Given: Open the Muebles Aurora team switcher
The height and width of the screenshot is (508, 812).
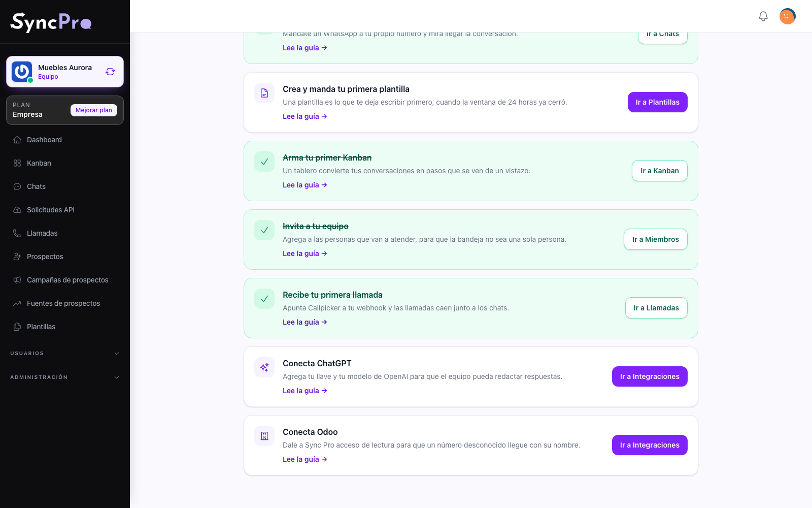Looking at the screenshot, I should point(65,72).
